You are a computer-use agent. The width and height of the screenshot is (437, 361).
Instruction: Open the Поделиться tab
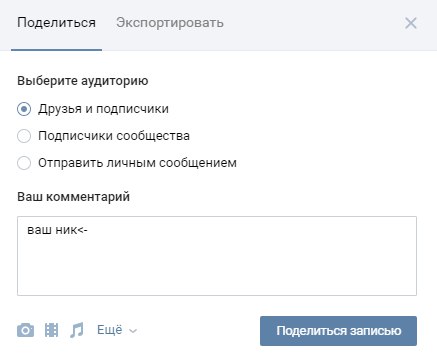(x=56, y=23)
